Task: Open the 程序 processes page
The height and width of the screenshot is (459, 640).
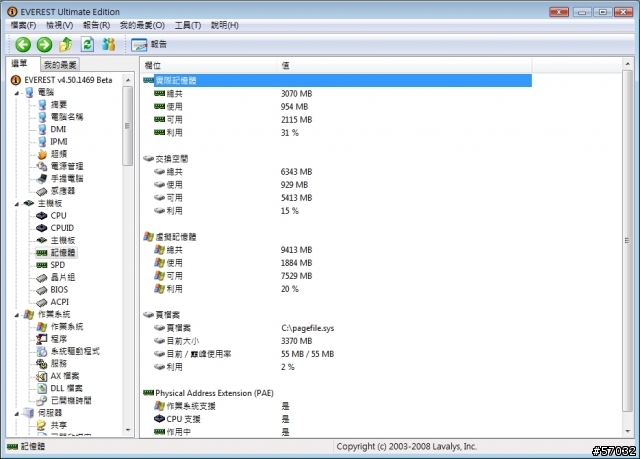Action: pyautogui.click(x=58, y=339)
